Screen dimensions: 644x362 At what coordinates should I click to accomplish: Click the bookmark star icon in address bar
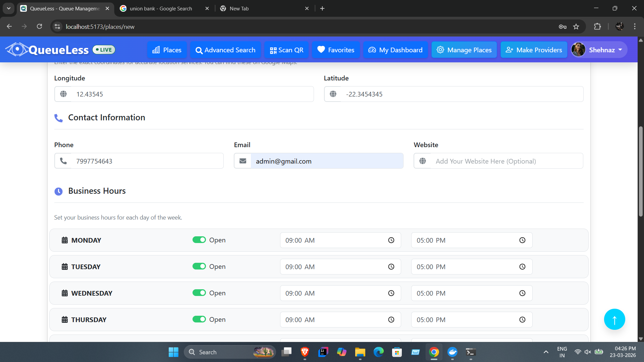click(576, 26)
